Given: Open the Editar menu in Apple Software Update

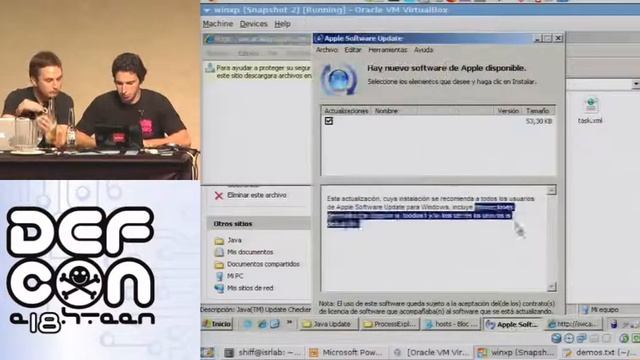Looking at the screenshot, I should click(353, 50).
